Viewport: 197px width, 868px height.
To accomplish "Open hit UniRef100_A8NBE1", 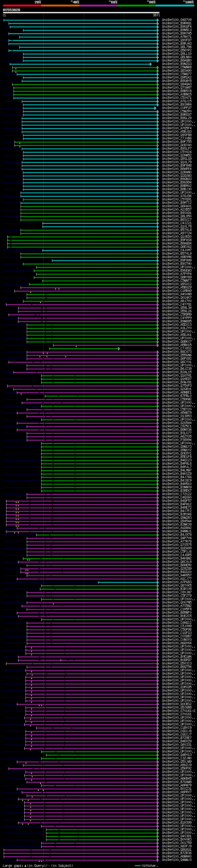I will click(x=177, y=393).
